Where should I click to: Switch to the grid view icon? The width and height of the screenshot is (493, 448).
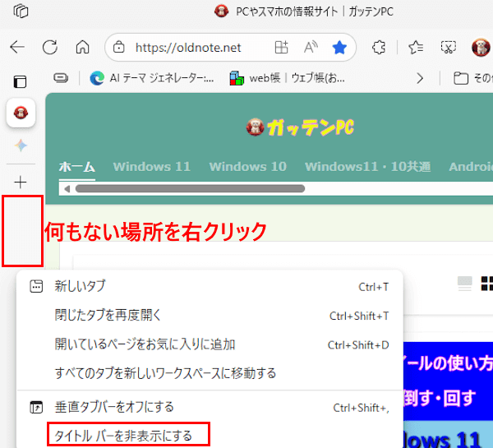pyautogui.click(x=486, y=284)
